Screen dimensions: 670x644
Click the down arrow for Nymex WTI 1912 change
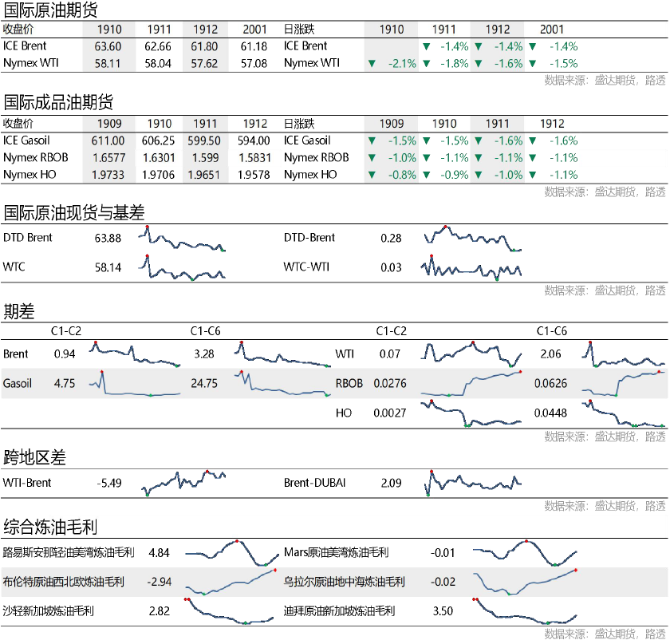478,64
